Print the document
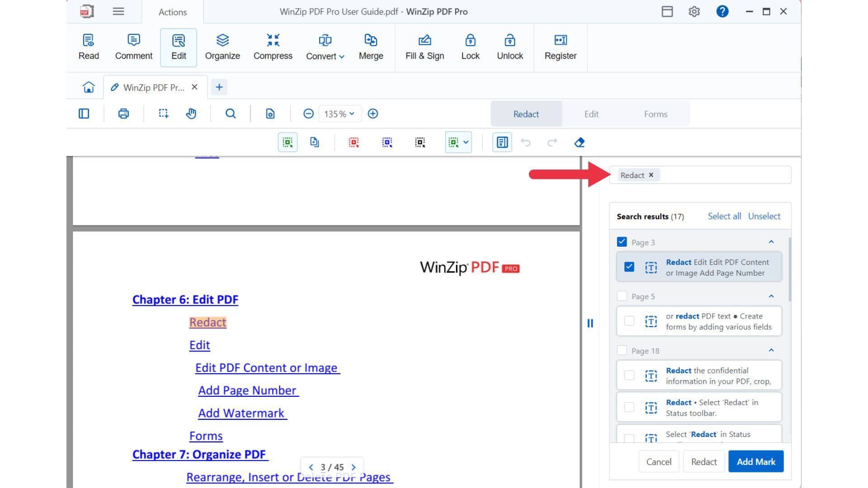 123,114
